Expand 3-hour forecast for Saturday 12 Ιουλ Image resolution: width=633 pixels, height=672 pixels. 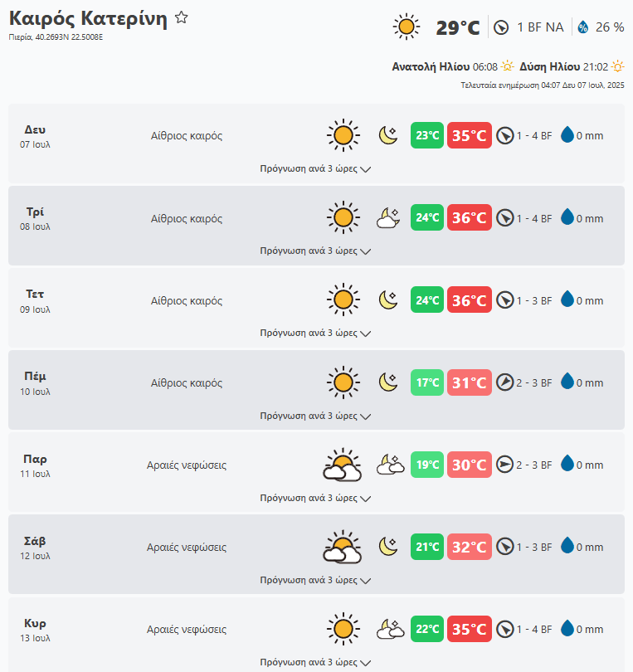point(315,581)
